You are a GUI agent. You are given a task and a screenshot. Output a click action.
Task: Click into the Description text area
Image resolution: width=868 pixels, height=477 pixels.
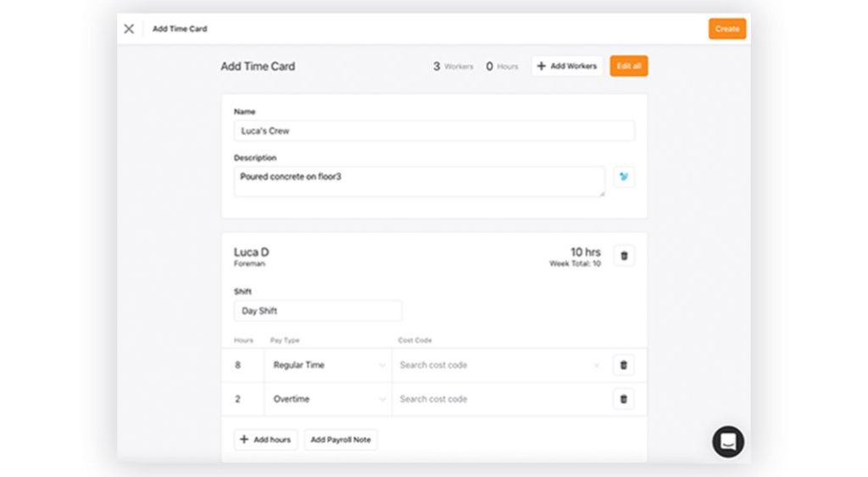click(419, 180)
